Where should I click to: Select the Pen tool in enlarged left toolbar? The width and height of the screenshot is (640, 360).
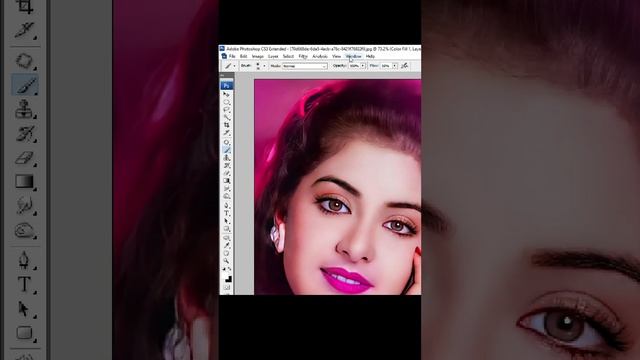pos(24,260)
